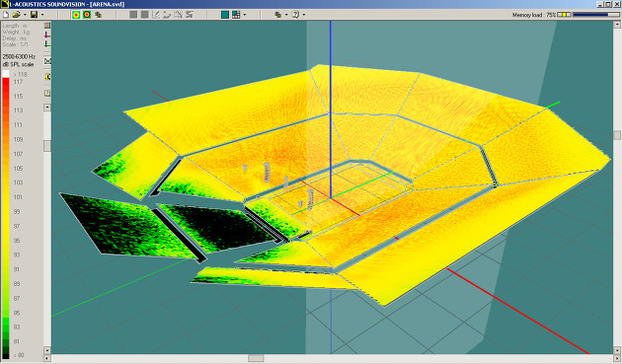Open the help dropdown arrow

(304, 15)
